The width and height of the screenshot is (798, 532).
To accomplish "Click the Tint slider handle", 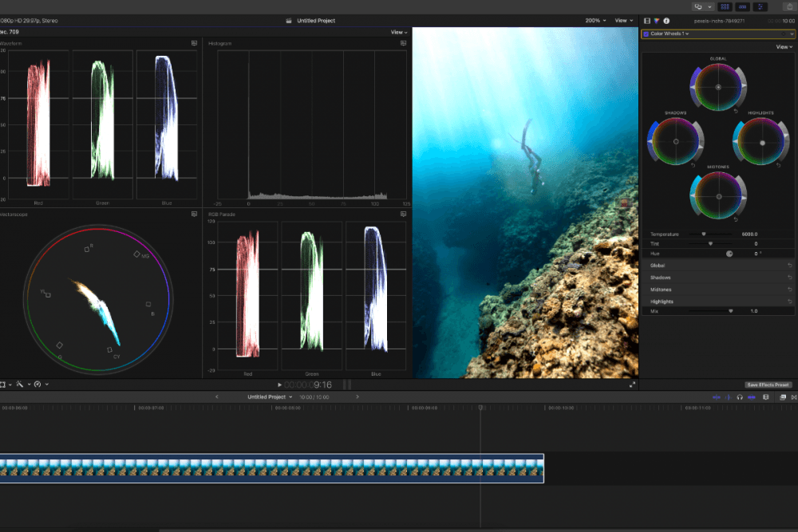I will click(710, 243).
